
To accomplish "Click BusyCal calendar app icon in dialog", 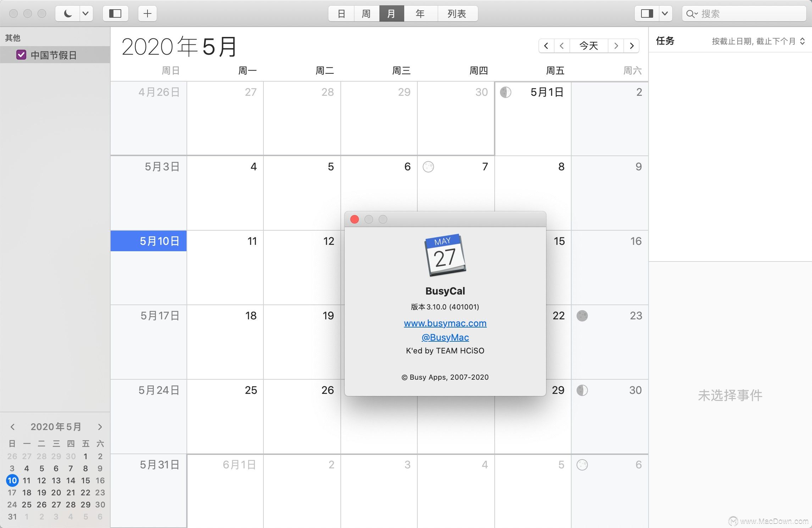I will (445, 255).
